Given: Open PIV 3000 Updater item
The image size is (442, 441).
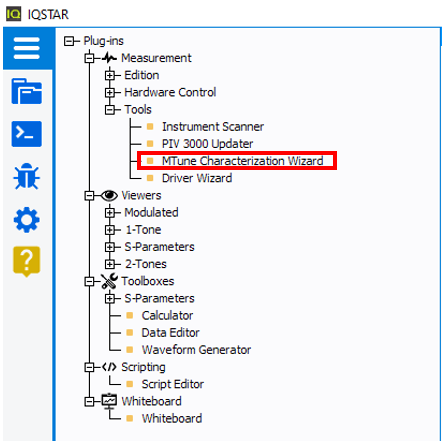Looking at the screenshot, I should click(x=207, y=144).
